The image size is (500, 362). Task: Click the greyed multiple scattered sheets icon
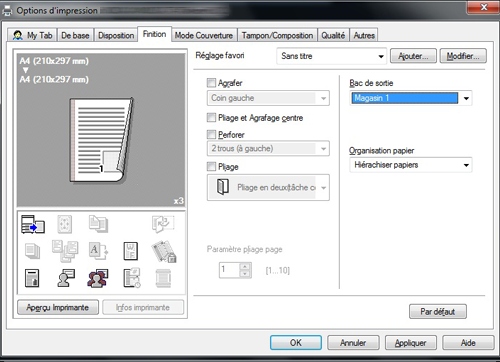tap(65, 251)
